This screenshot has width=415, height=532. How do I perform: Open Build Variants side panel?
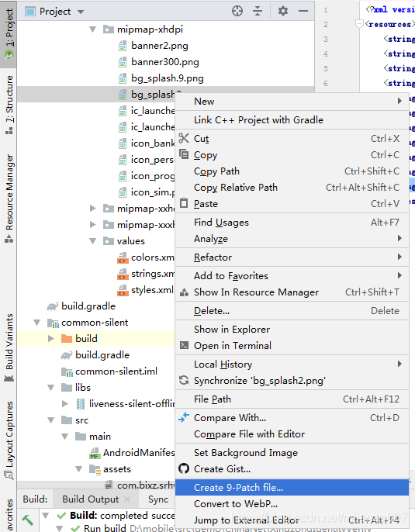tap(9, 347)
